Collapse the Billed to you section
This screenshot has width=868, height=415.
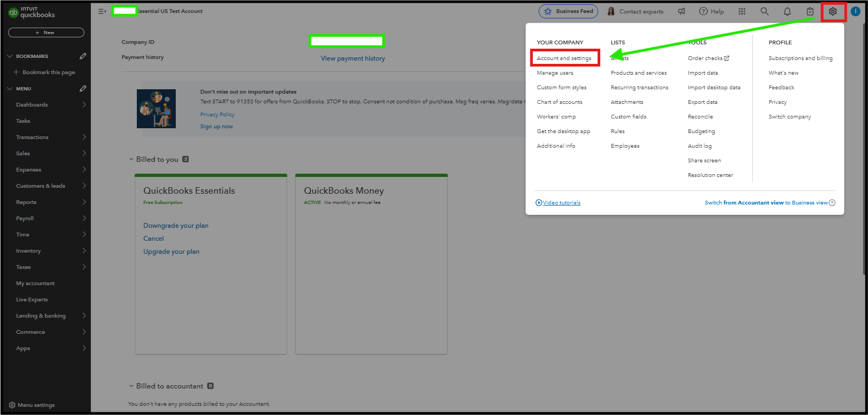coord(131,160)
